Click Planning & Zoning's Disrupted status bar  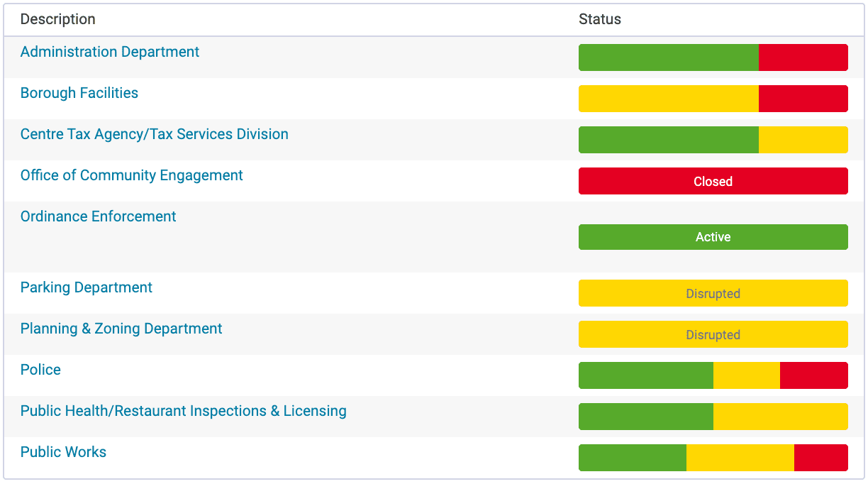pyautogui.click(x=713, y=334)
